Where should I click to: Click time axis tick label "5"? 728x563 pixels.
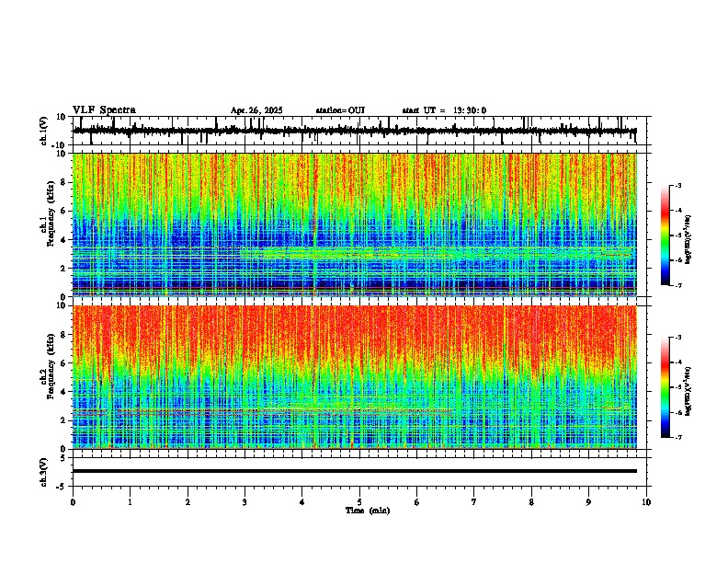359,502
